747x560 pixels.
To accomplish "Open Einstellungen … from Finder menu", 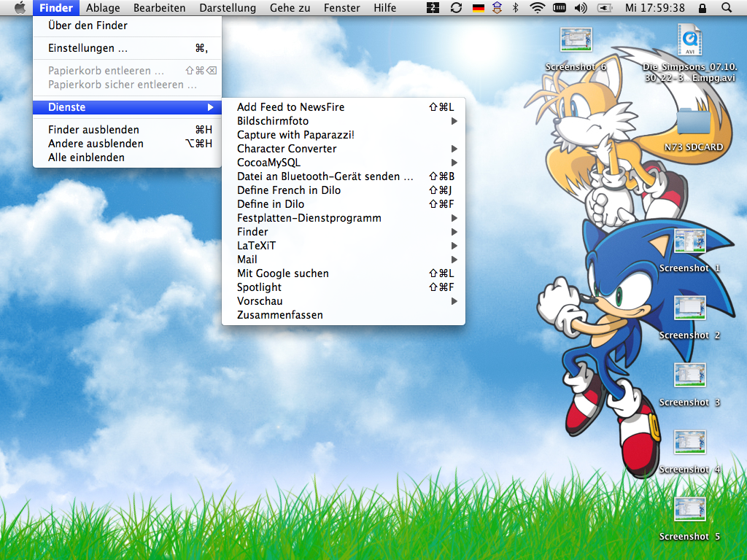I will [127, 48].
